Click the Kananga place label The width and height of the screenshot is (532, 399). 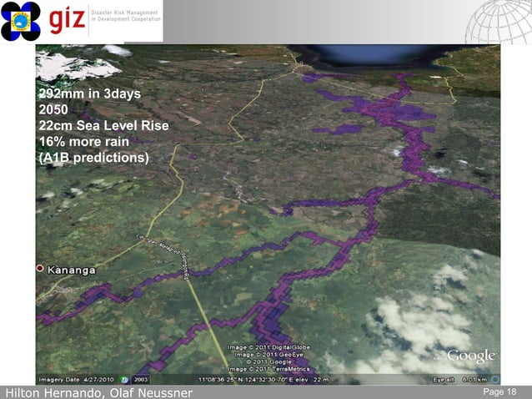tap(71, 270)
